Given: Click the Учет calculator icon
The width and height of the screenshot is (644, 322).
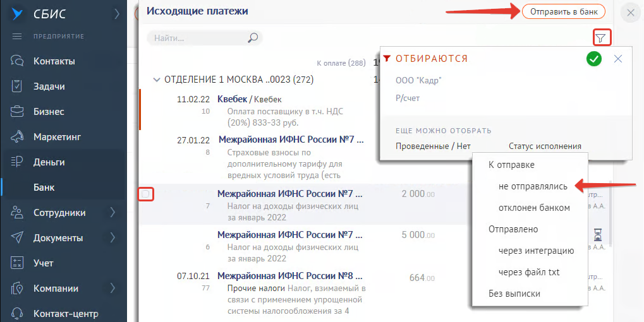Looking at the screenshot, I should pos(17,263).
